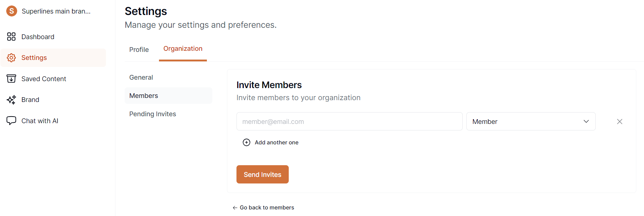644x216 pixels.
Task: Click the back arrow beside Go back to members
Action: pyautogui.click(x=235, y=207)
